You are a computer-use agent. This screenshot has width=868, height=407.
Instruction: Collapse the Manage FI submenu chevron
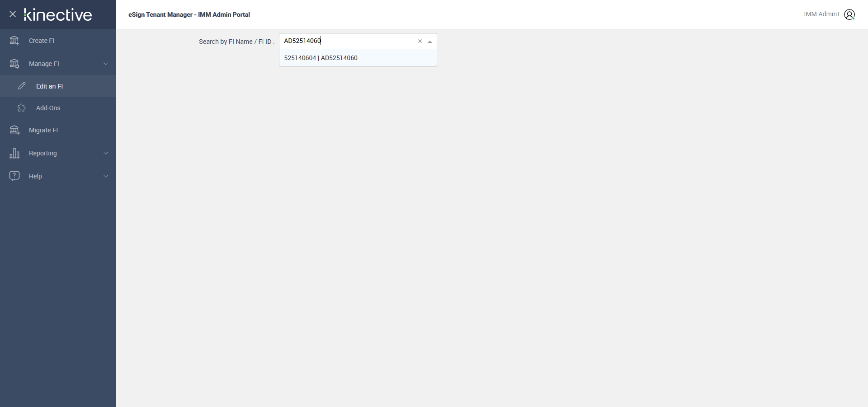click(106, 64)
